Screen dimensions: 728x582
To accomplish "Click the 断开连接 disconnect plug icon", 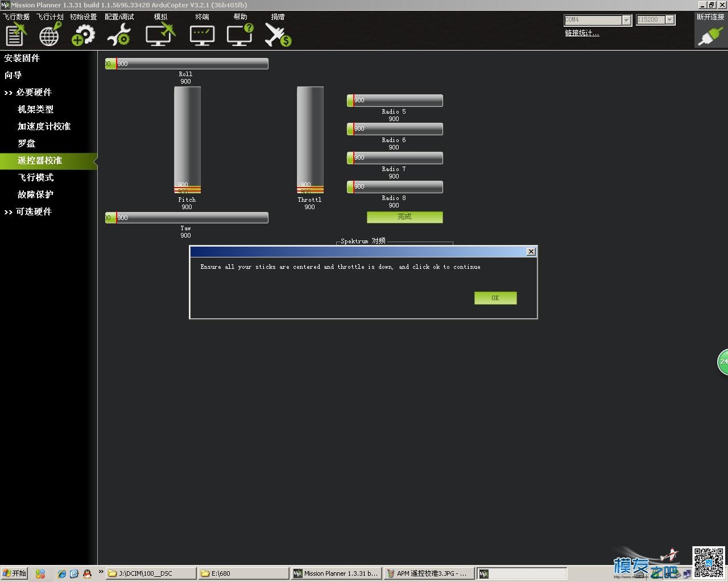I will coord(710,35).
